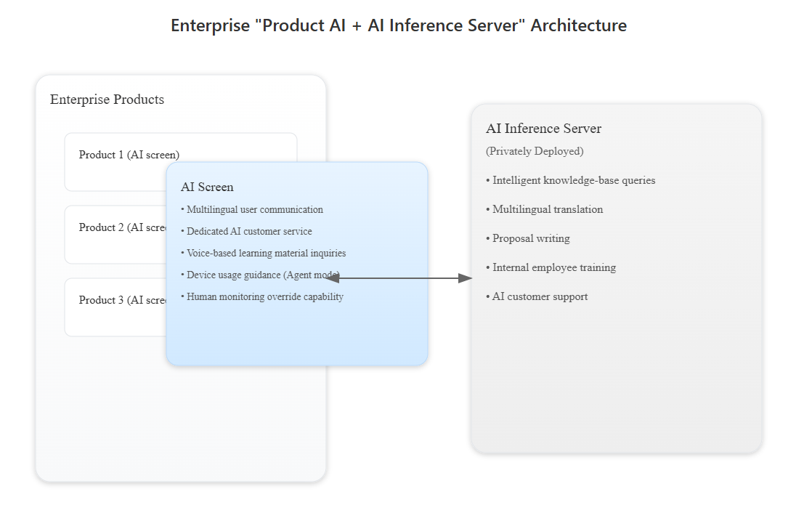Screen dimensions: 812x510
Task: Select the AI customer support bullet
Action: tap(537, 296)
